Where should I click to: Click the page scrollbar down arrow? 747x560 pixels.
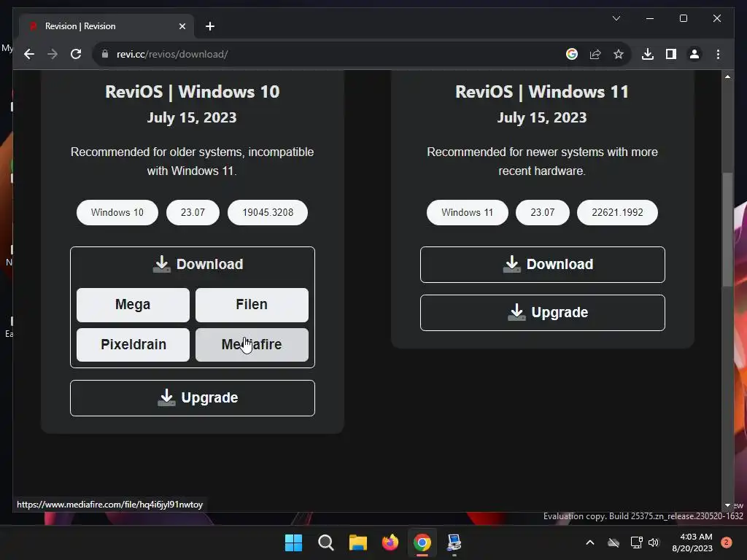click(727, 505)
